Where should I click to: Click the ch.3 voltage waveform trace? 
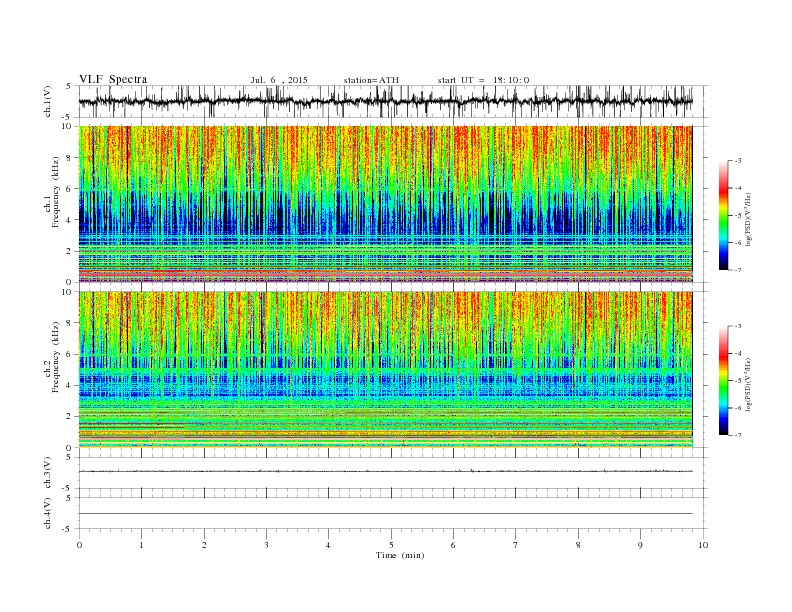(386, 471)
